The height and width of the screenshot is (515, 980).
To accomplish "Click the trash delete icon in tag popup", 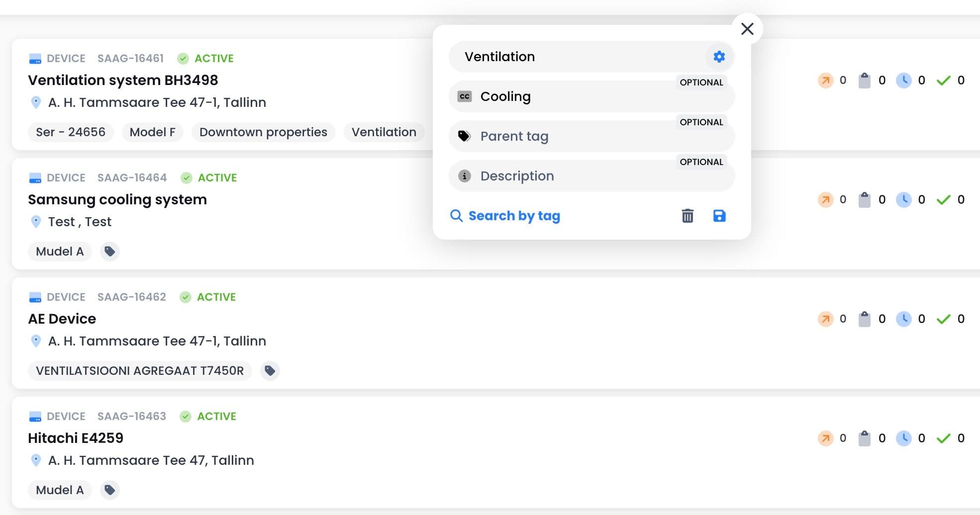I will click(687, 216).
